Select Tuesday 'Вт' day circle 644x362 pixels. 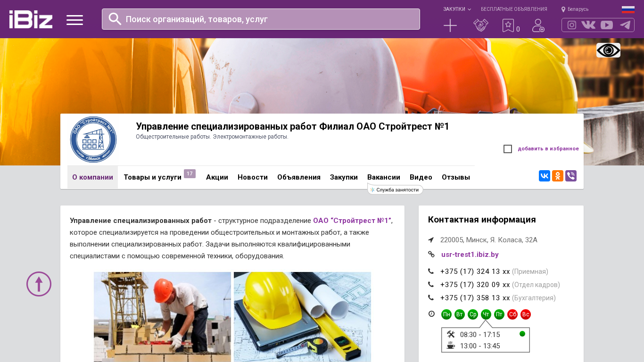click(460, 314)
